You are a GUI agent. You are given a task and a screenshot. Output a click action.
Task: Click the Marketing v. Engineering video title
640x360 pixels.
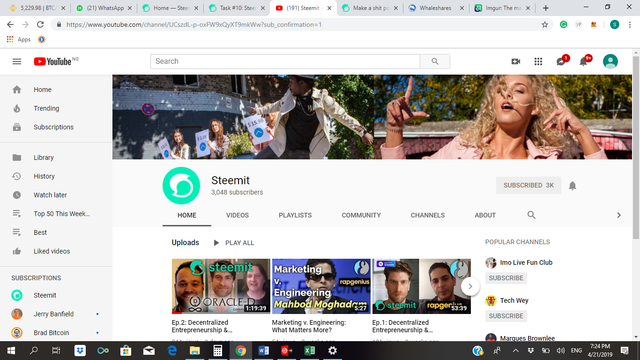point(309,326)
